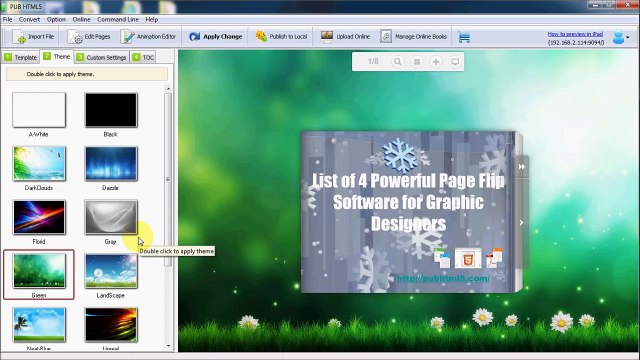This screenshot has width=640, height=360.
Task: Select the NeatBlue theme thumbnail
Action: coord(39,324)
